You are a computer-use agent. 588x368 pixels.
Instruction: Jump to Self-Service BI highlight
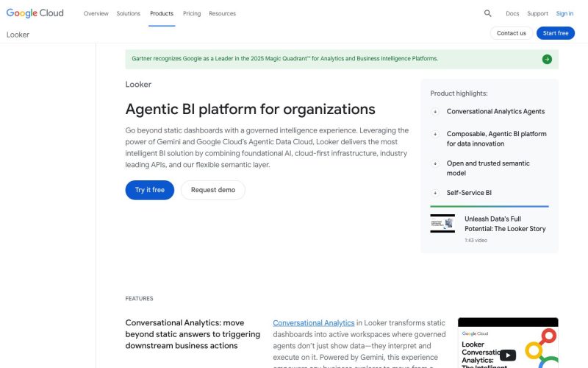click(x=469, y=193)
